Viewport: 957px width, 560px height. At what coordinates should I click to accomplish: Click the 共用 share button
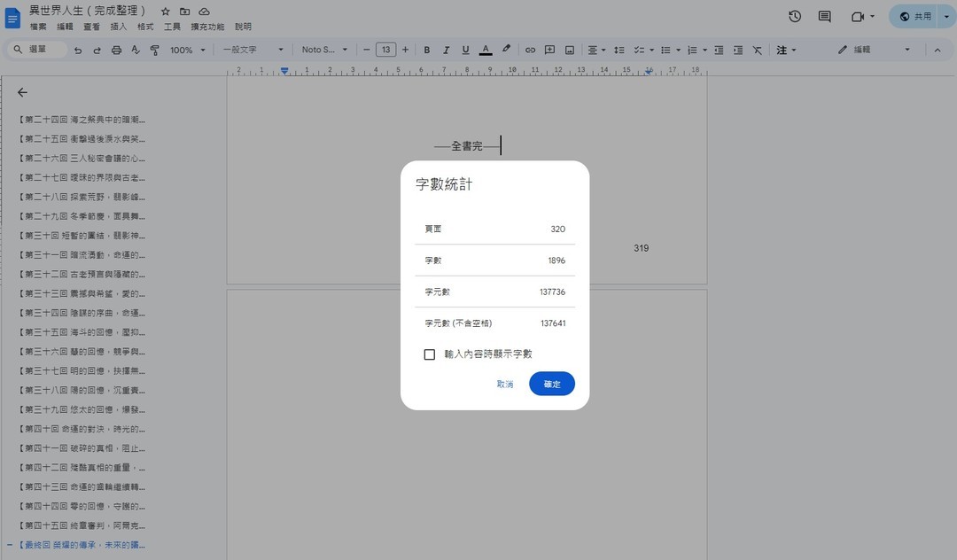pyautogui.click(x=916, y=17)
